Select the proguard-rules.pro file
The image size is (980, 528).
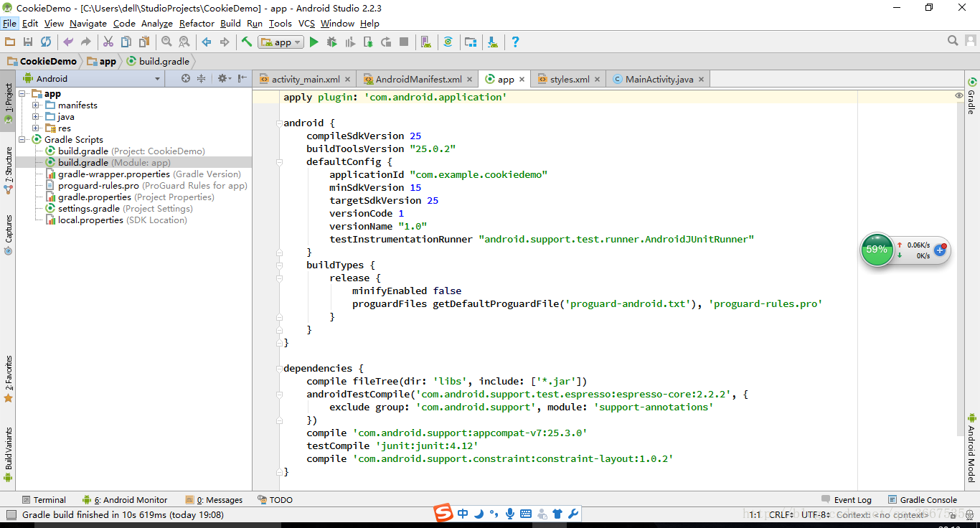[x=146, y=186]
